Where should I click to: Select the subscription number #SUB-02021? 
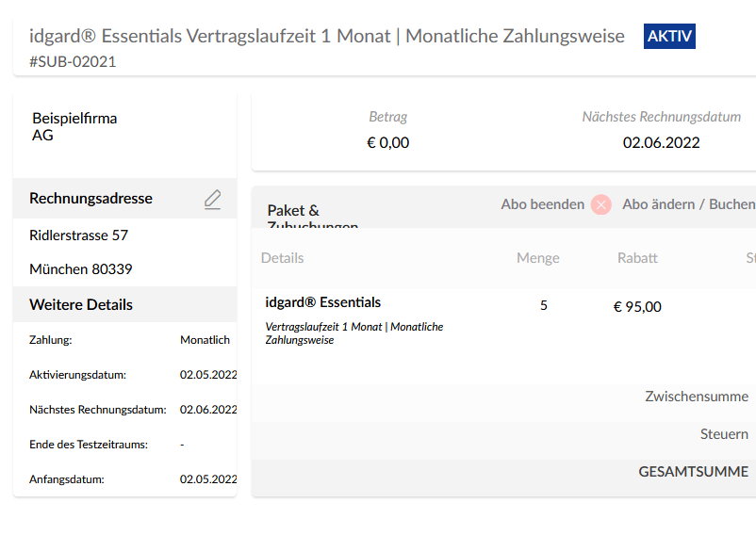[73, 61]
